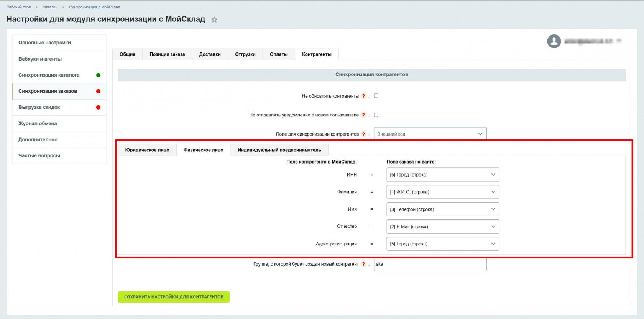Screen dimensions: 644x319
Task: Open the Фамилия field mapping dropdown
Action: pos(443,192)
